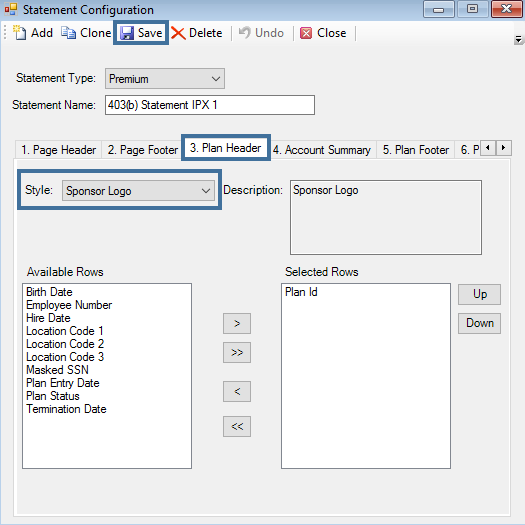This screenshot has height=525, width=525.
Task: Select Masked SSN in Available Rows
Action: tap(57, 370)
